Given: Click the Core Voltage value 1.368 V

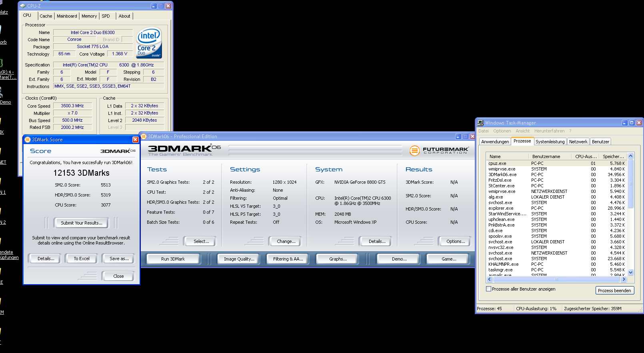Looking at the screenshot, I should click(120, 54).
